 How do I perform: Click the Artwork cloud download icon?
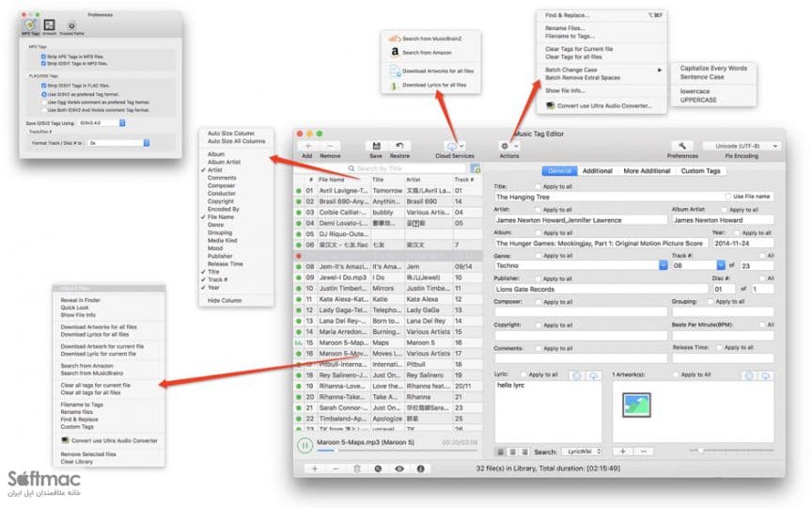click(x=765, y=375)
